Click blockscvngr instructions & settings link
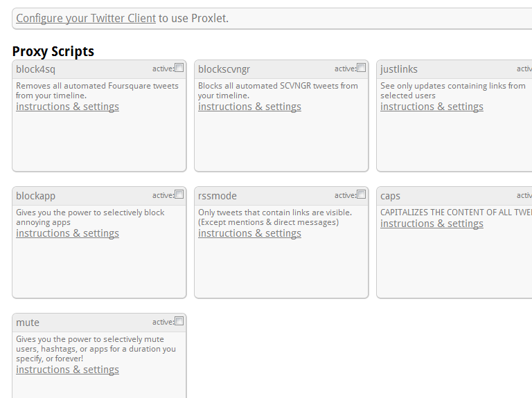Screen dimensions: 532x398 (249, 107)
